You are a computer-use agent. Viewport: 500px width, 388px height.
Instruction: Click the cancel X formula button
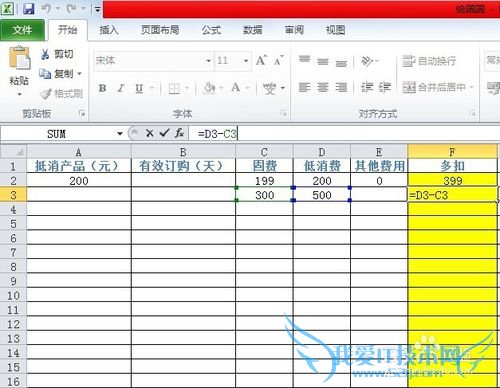(x=150, y=134)
